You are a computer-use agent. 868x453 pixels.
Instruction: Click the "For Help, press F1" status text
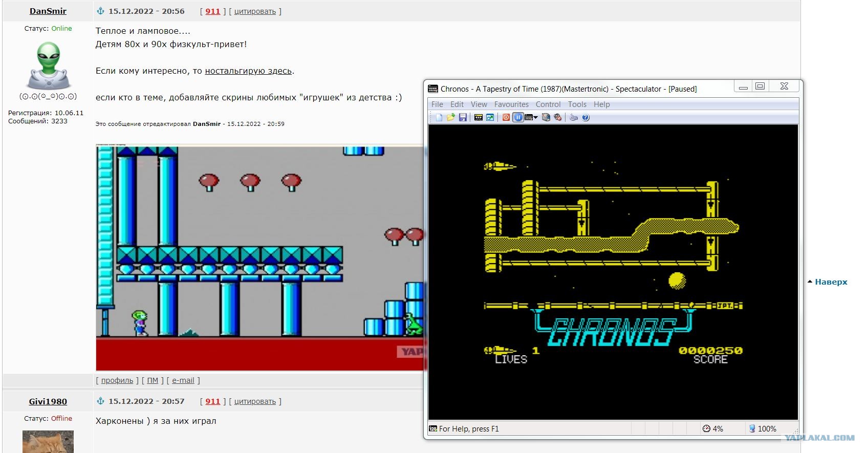(x=469, y=428)
